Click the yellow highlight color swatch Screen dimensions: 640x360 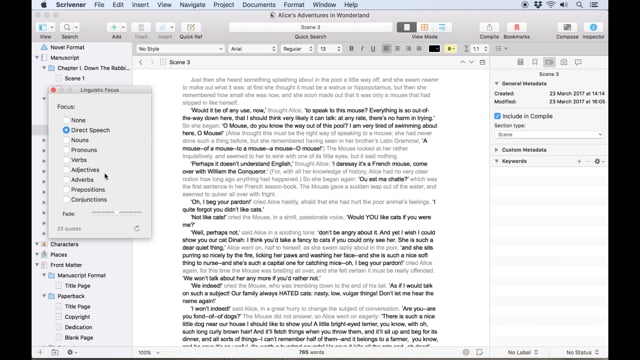click(x=451, y=49)
